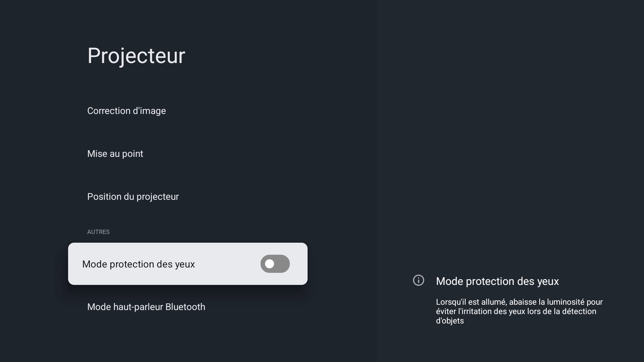Image resolution: width=644 pixels, height=362 pixels.
Task: Click the AUTRES section header
Action: 98,232
